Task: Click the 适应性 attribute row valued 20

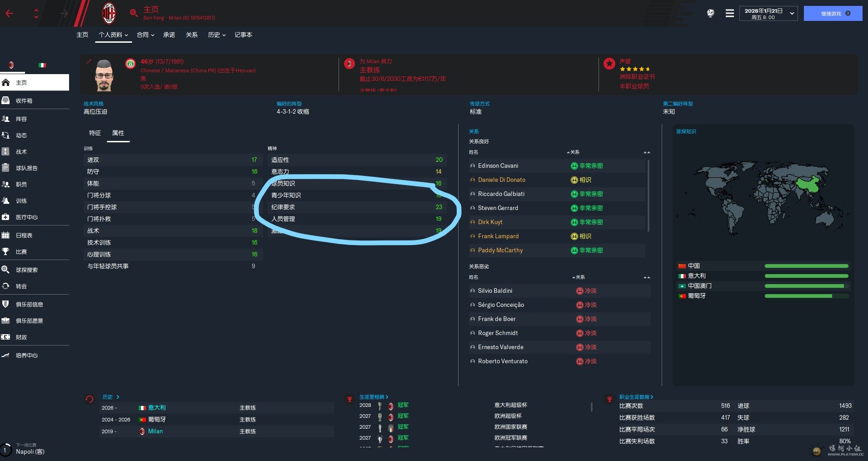Action: click(357, 160)
